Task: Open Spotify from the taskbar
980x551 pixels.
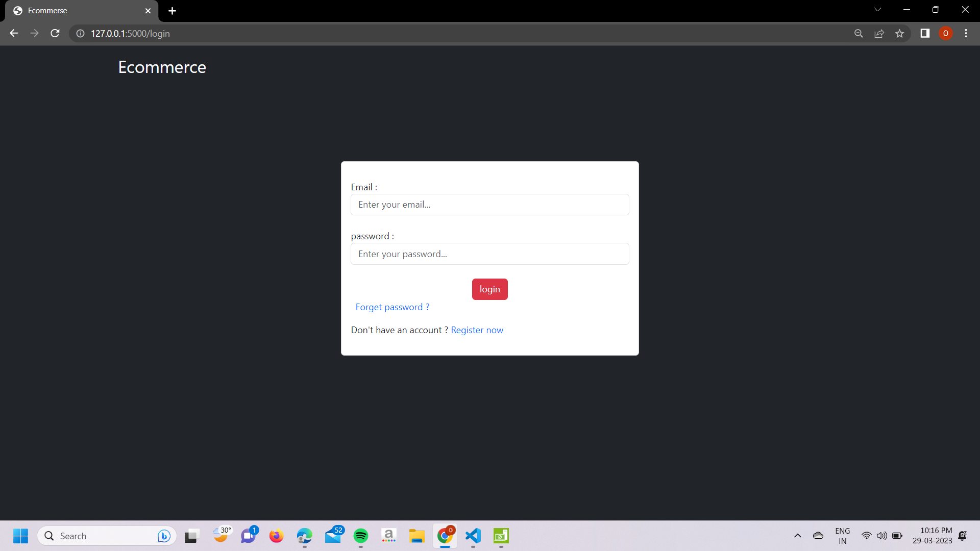Action: pos(361,536)
